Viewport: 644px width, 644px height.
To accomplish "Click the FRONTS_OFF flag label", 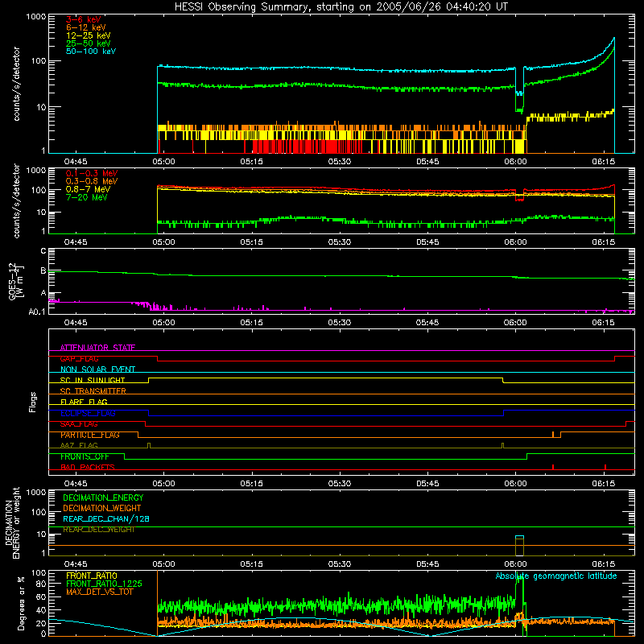I will pos(85,456).
